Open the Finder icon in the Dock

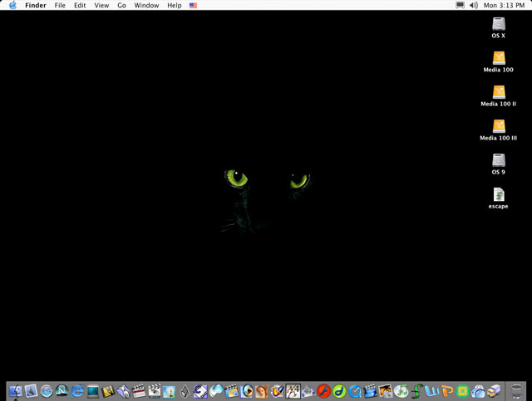[x=16, y=391]
